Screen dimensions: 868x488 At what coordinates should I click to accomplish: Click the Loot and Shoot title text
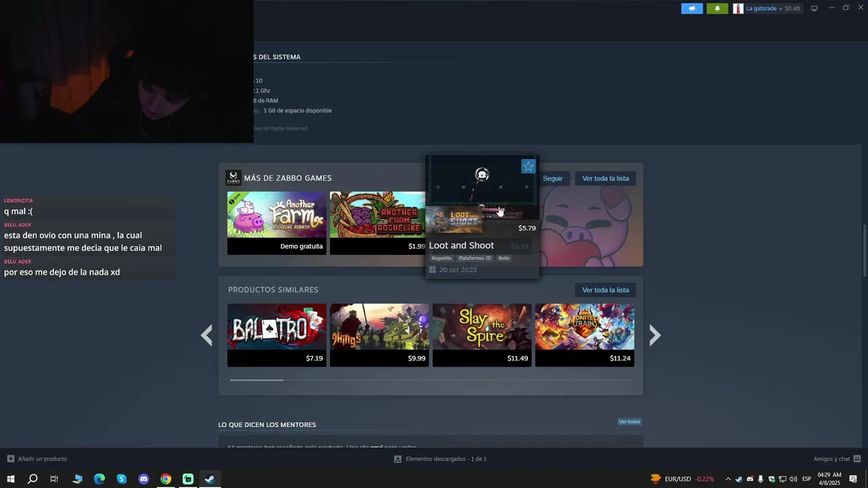(x=461, y=245)
